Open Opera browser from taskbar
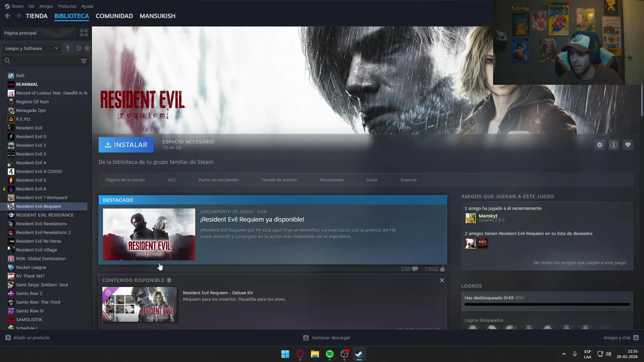This screenshot has width=644, height=362. coord(300,354)
